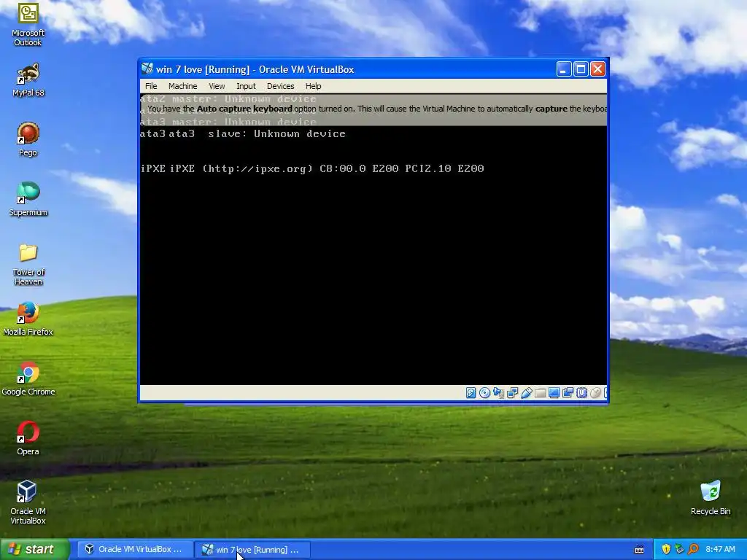Click the recording status icon
The height and width of the screenshot is (560, 747).
tap(568, 393)
